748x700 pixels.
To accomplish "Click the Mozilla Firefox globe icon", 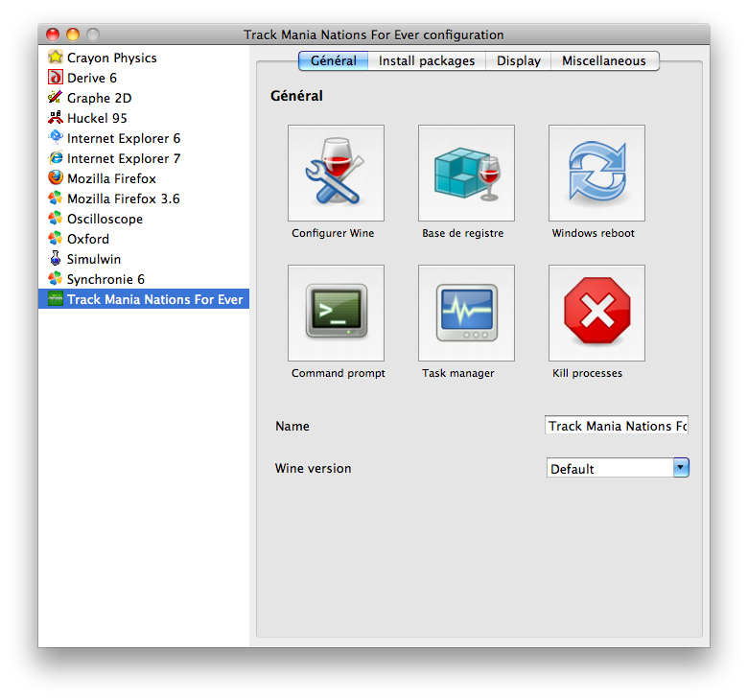I will click(x=56, y=177).
